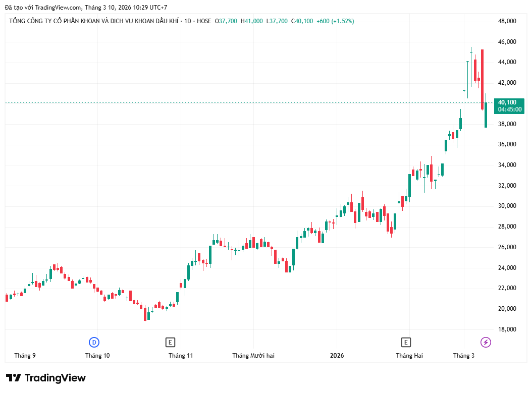Click the 'Tháng Mười hai' time axis label

[x=253, y=356]
